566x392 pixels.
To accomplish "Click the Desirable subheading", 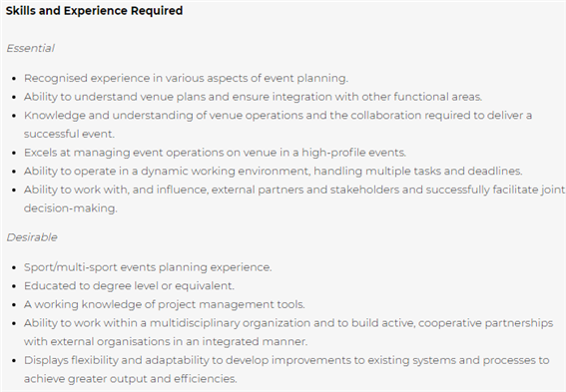I will [x=32, y=237].
